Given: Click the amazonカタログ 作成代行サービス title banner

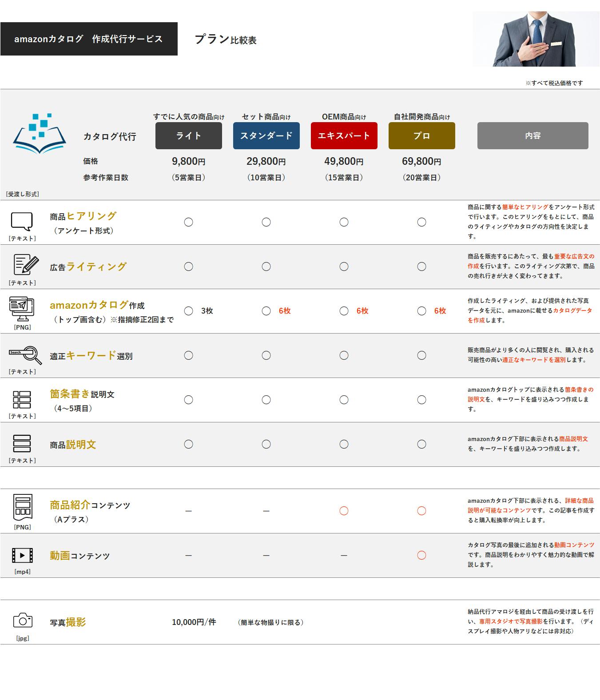Looking at the screenshot, I should (x=89, y=39).
